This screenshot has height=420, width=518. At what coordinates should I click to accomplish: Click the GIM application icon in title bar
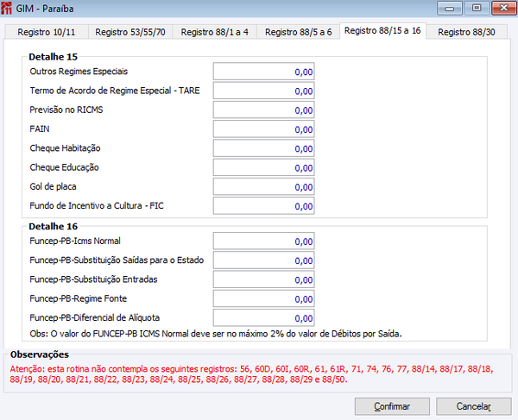point(6,8)
